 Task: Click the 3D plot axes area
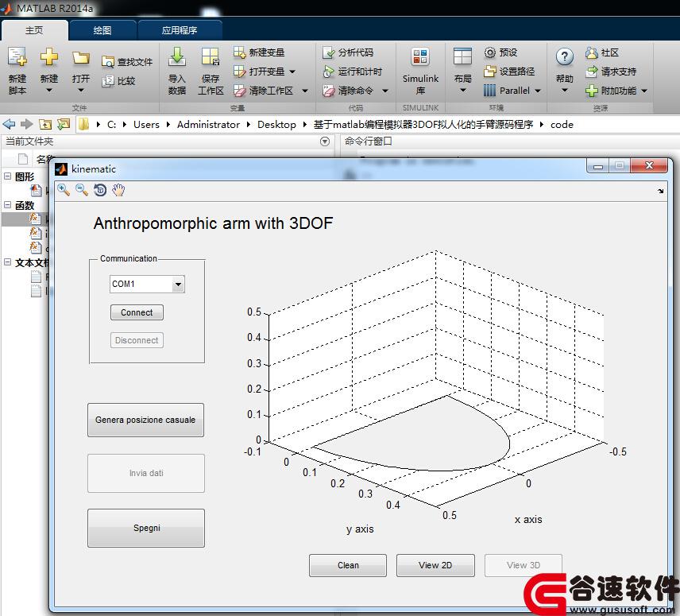tap(436, 380)
